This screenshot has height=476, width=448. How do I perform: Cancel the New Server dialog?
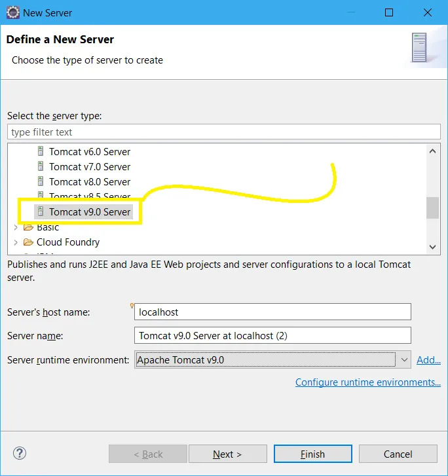point(398,454)
